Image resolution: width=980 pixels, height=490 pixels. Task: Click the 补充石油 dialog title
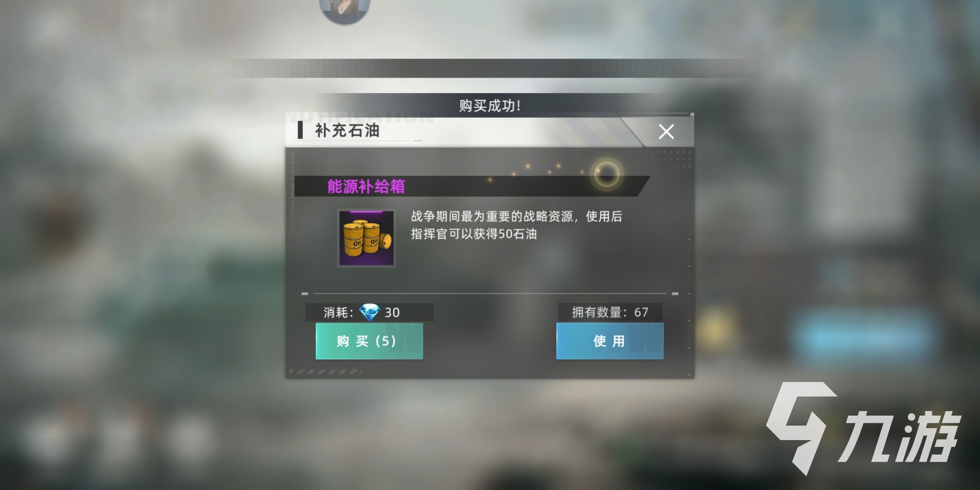pos(347,131)
